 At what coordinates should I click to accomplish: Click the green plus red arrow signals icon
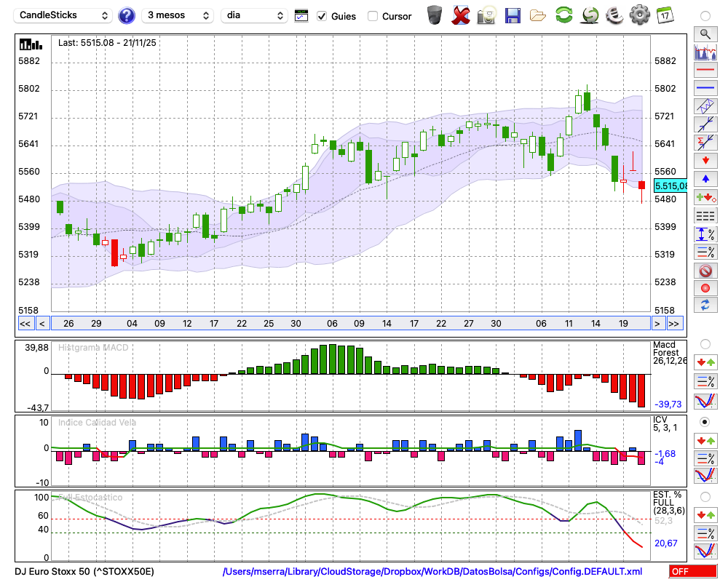(x=705, y=197)
